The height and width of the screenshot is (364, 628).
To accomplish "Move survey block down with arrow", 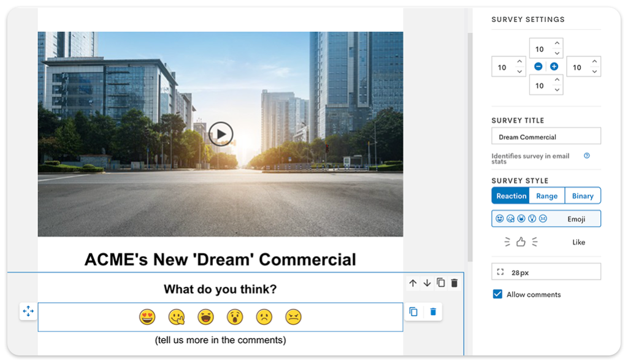I will click(427, 283).
